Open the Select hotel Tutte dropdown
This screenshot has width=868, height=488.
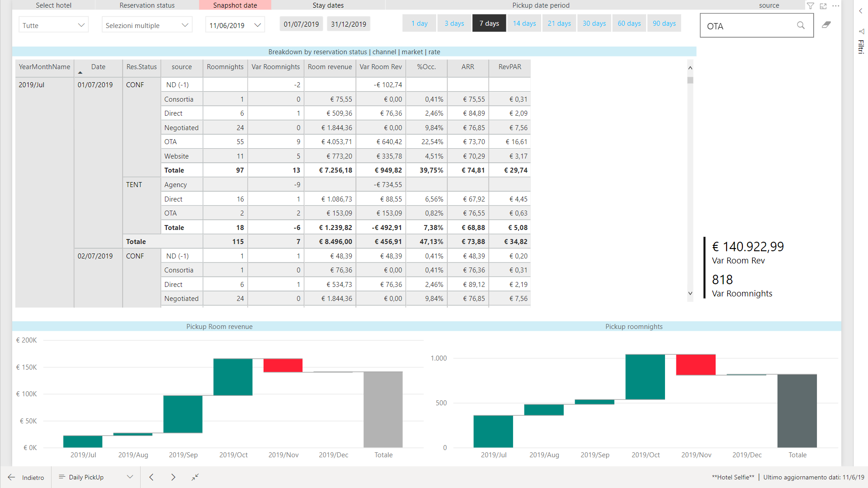pyautogui.click(x=53, y=25)
